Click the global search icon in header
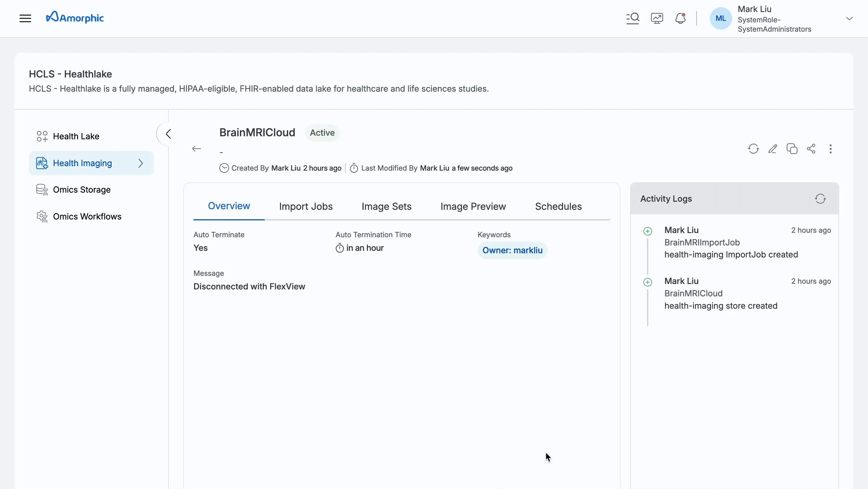Viewport: 868px width, 489px height. 633,18
